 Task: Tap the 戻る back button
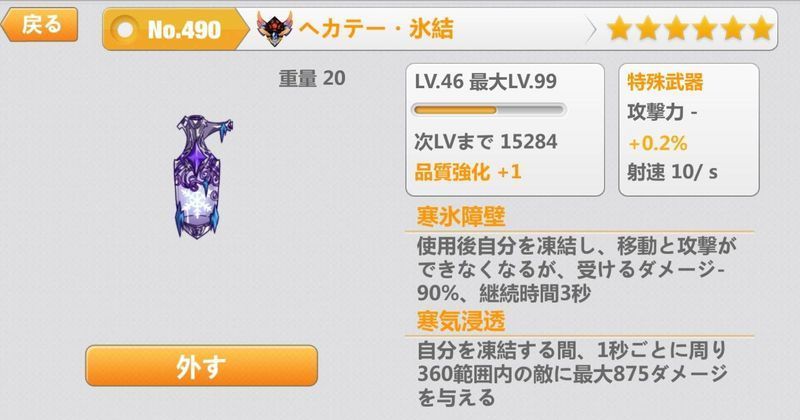tap(40, 24)
